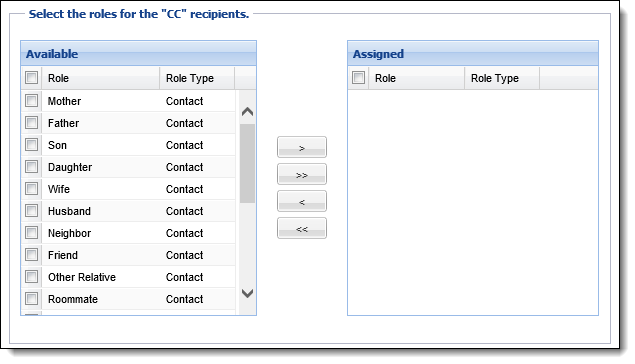Viewport: 635px width, 364px height.
Task: Click the scroll down arrow in Available list
Action: click(247, 293)
